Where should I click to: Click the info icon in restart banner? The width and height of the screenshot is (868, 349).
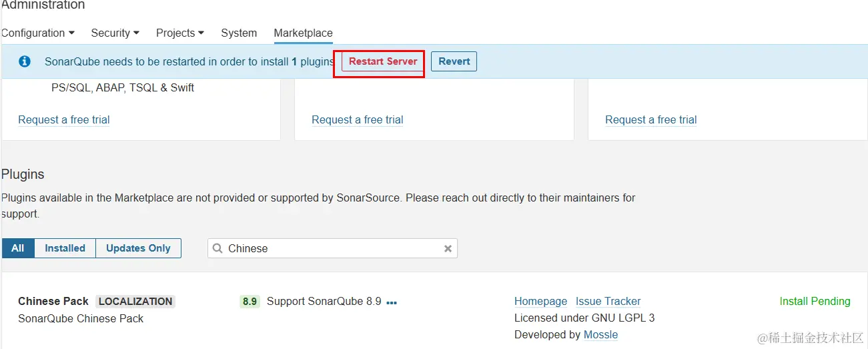pyautogui.click(x=25, y=61)
